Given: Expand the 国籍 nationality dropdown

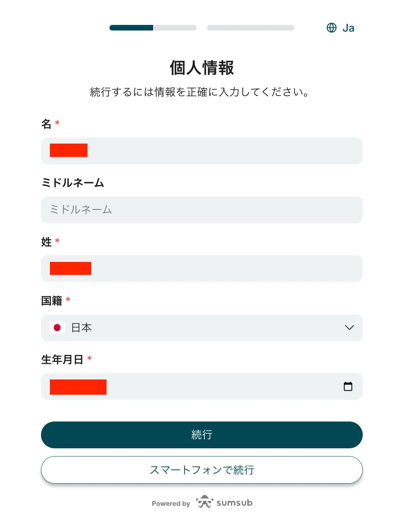Looking at the screenshot, I should pyautogui.click(x=202, y=328).
